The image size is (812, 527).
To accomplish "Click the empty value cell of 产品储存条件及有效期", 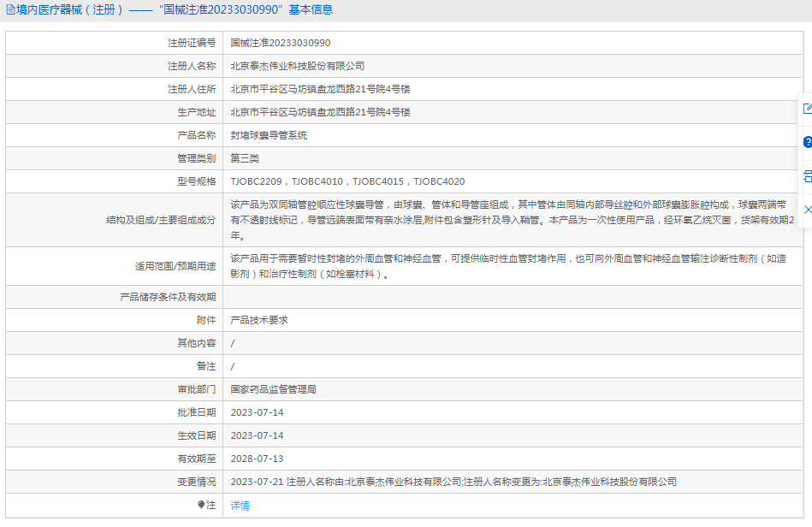I will coord(513,297).
